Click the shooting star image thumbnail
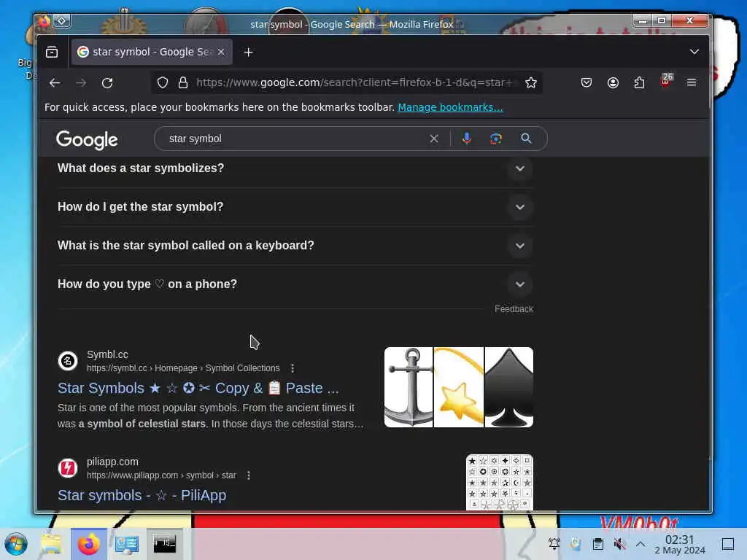Viewport: 747px width, 560px height. (x=459, y=387)
